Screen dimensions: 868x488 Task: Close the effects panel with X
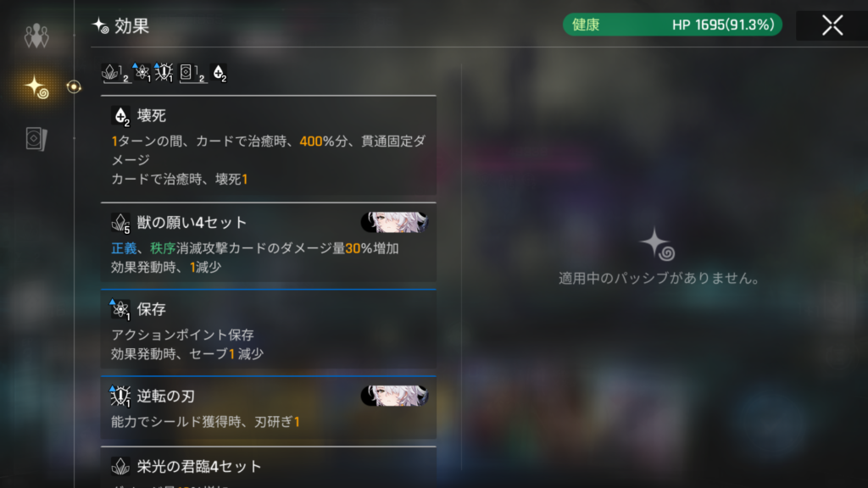pyautogui.click(x=832, y=25)
